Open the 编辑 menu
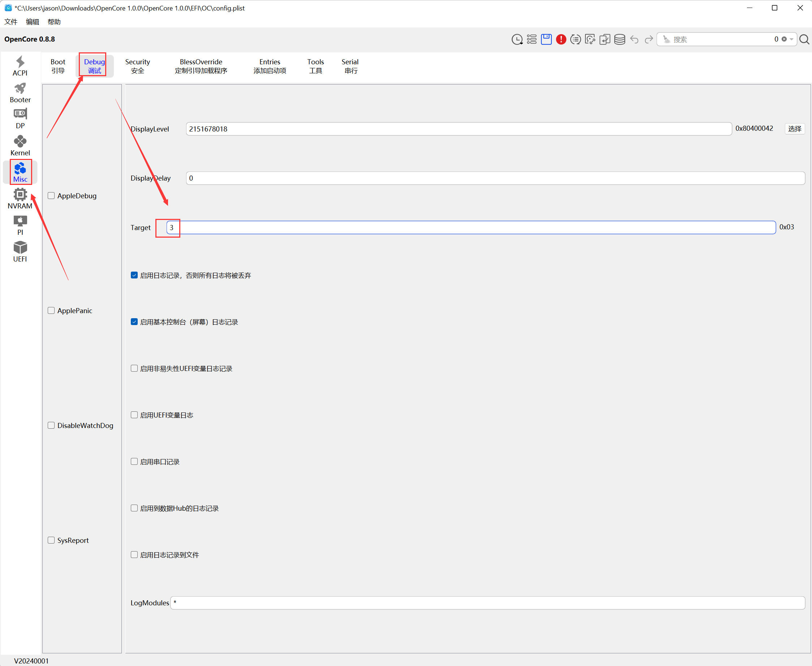Image resolution: width=812 pixels, height=666 pixels. pos(32,22)
